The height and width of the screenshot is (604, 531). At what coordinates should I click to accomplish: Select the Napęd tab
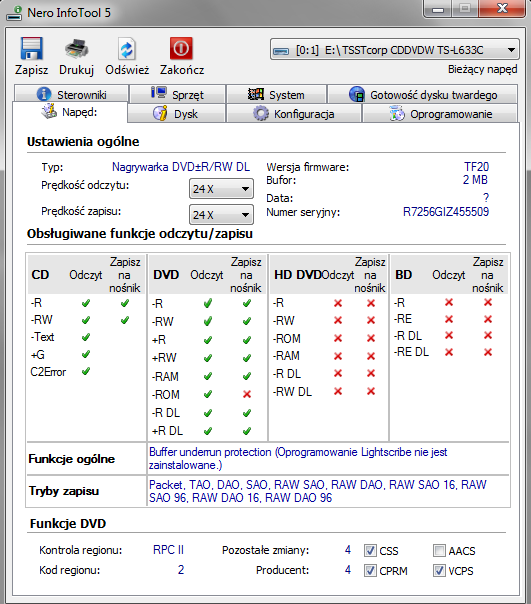[x=70, y=112]
